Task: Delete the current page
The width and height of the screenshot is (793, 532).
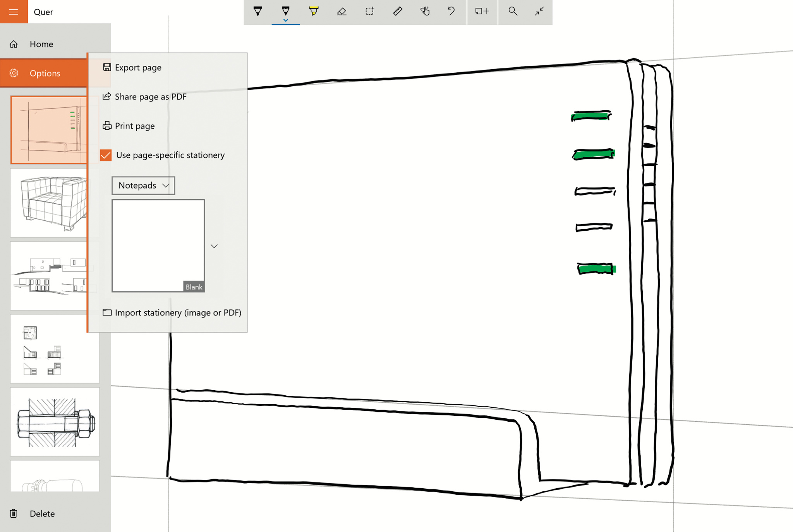Action: click(42, 513)
